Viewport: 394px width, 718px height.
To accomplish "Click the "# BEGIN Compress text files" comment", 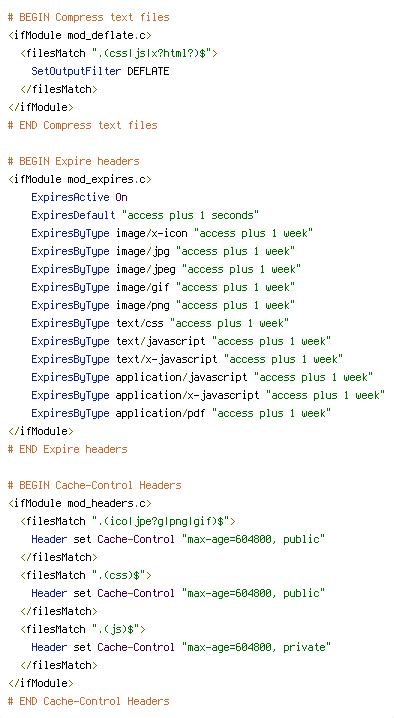I will point(88,17).
